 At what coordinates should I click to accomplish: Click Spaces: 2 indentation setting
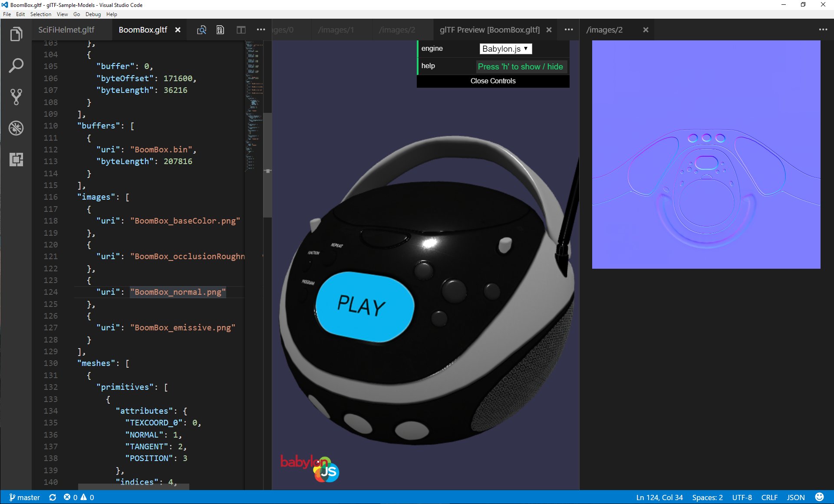pyautogui.click(x=708, y=497)
